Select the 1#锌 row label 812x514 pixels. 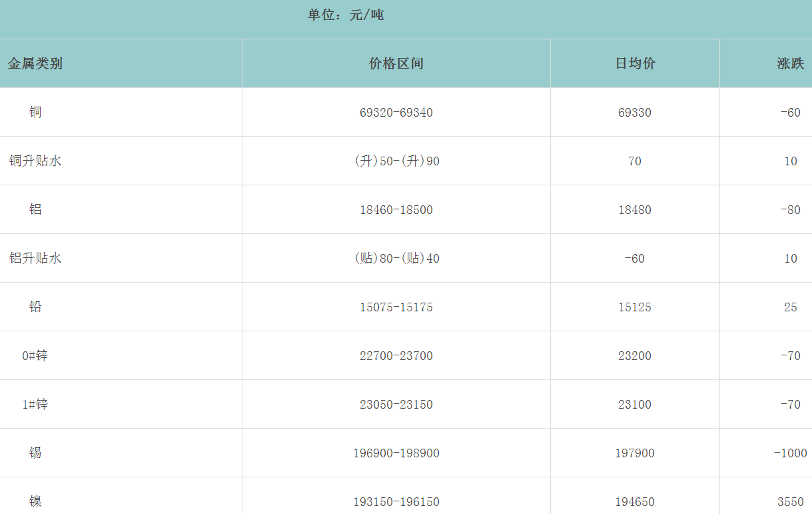pyautogui.click(x=35, y=405)
